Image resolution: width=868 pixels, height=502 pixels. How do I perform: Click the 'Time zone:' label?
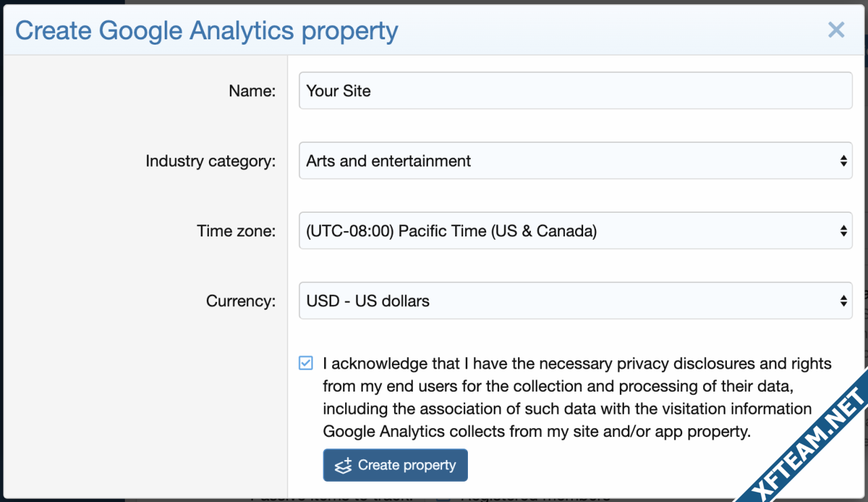click(x=236, y=231)
